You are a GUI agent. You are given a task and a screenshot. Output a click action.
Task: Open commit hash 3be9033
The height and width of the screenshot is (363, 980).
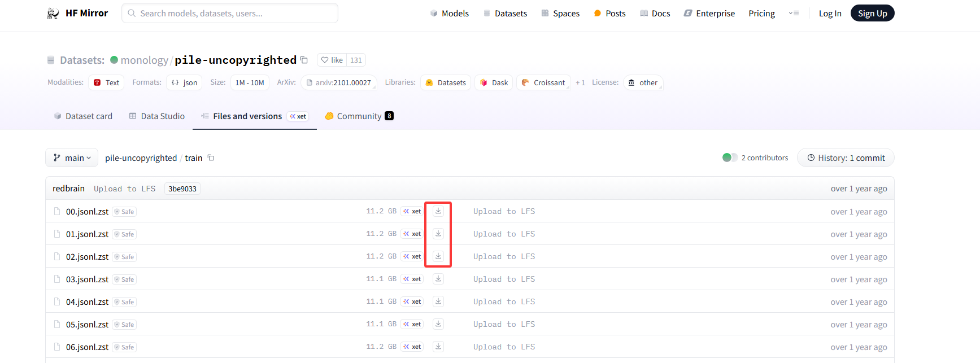(182, 189)
